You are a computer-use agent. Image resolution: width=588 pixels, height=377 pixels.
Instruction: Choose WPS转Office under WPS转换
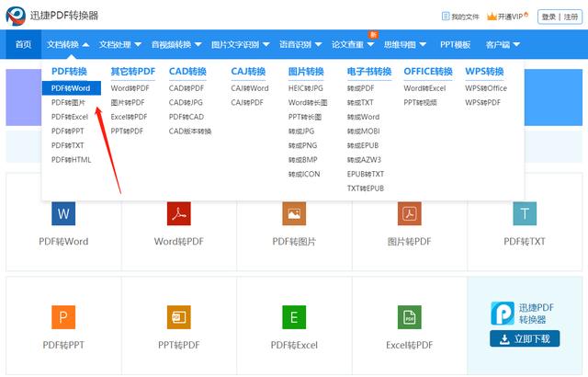(x=486, y=88)
